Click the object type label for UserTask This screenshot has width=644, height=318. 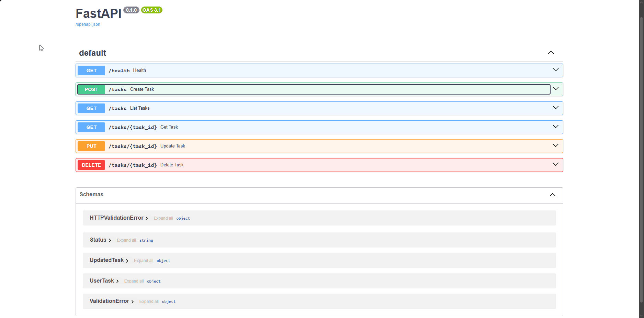pyautogui.click(x=154, y=281)
